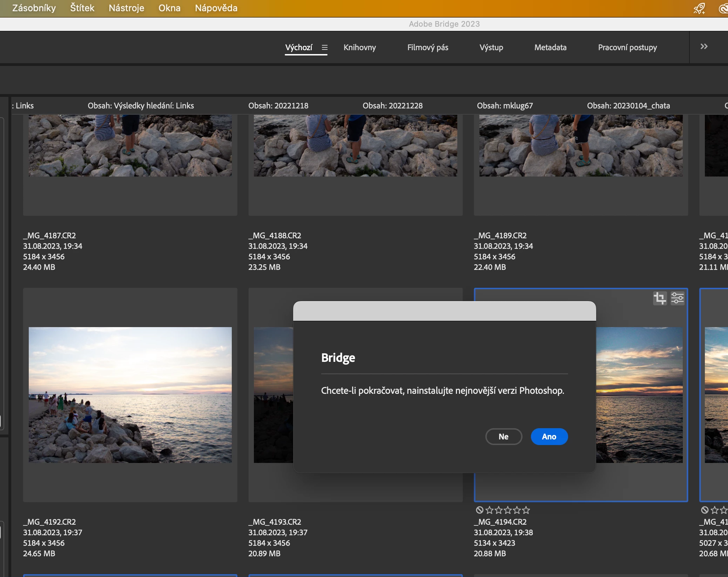Open the Nápověda menu

point(216,8)
